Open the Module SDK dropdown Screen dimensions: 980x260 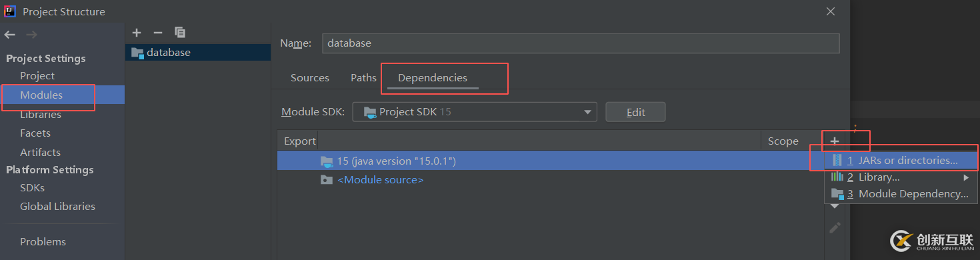[x=475, y=112]
